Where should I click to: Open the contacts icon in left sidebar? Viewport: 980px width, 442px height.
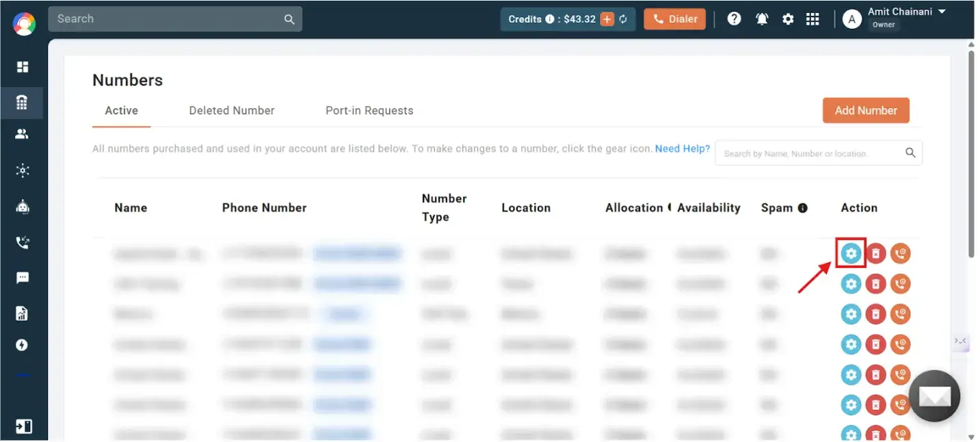click(x=23, y=134)
